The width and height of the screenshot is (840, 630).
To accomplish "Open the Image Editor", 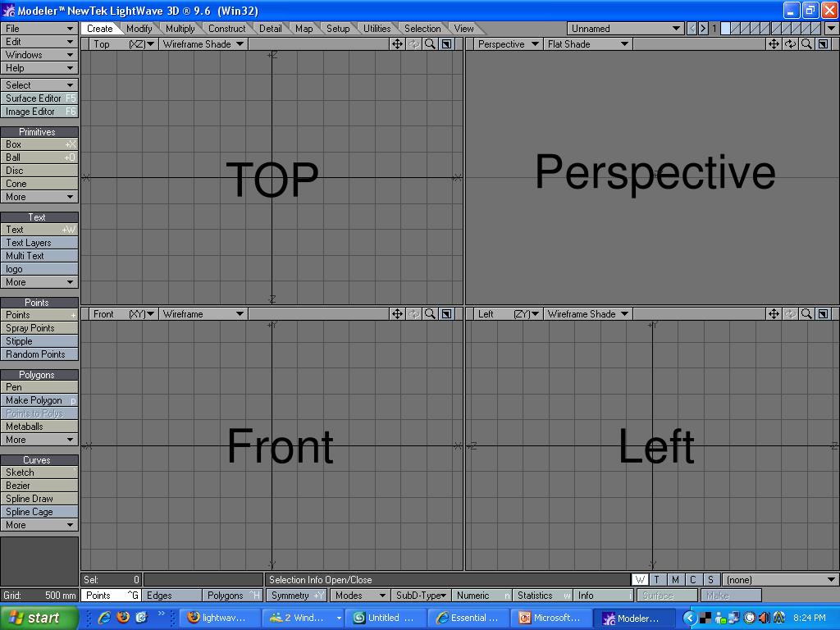I will [39, 112].
